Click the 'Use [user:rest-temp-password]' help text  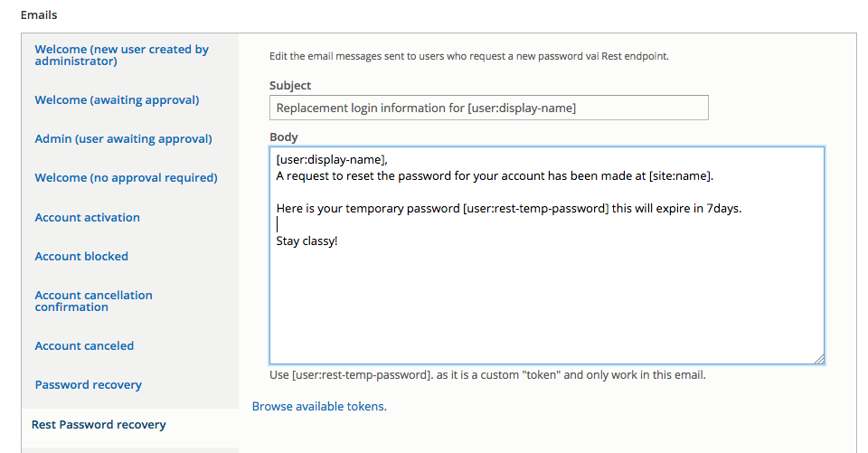coord(487,375)
